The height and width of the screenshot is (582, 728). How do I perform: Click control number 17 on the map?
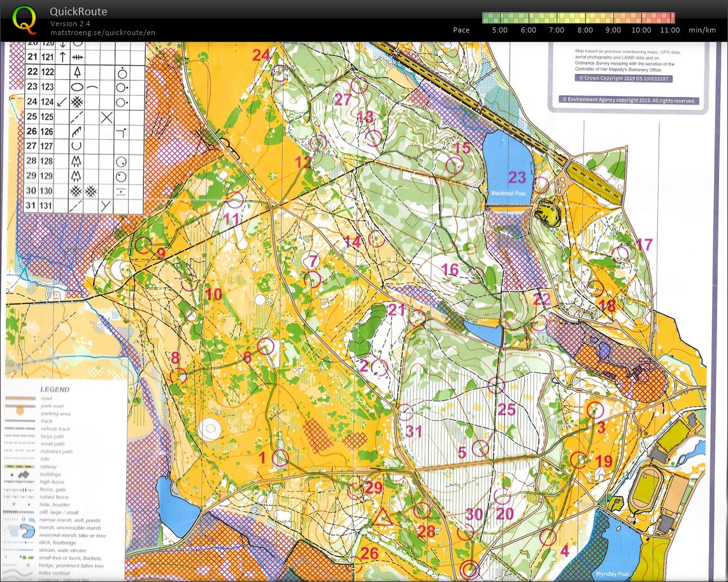(645, 244)
